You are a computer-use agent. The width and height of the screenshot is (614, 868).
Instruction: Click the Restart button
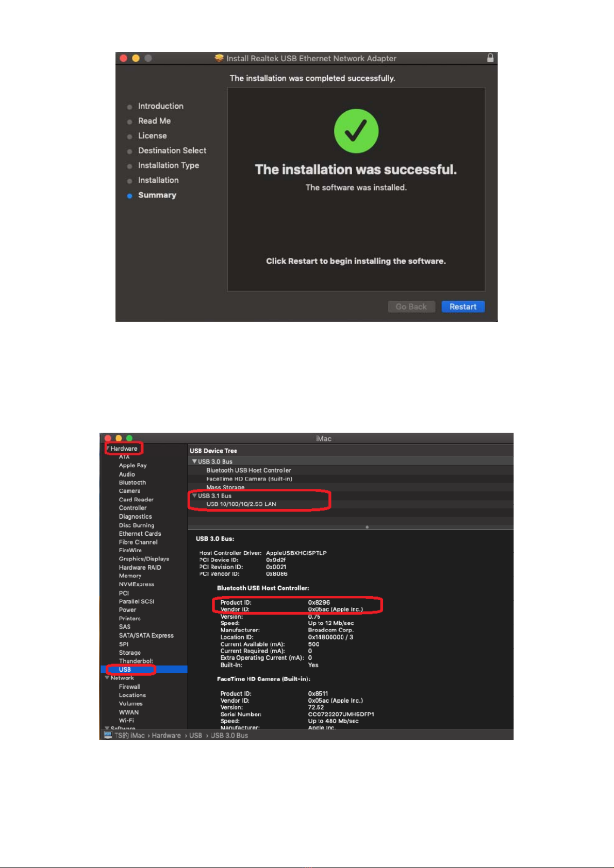click(x=463, y=307)
